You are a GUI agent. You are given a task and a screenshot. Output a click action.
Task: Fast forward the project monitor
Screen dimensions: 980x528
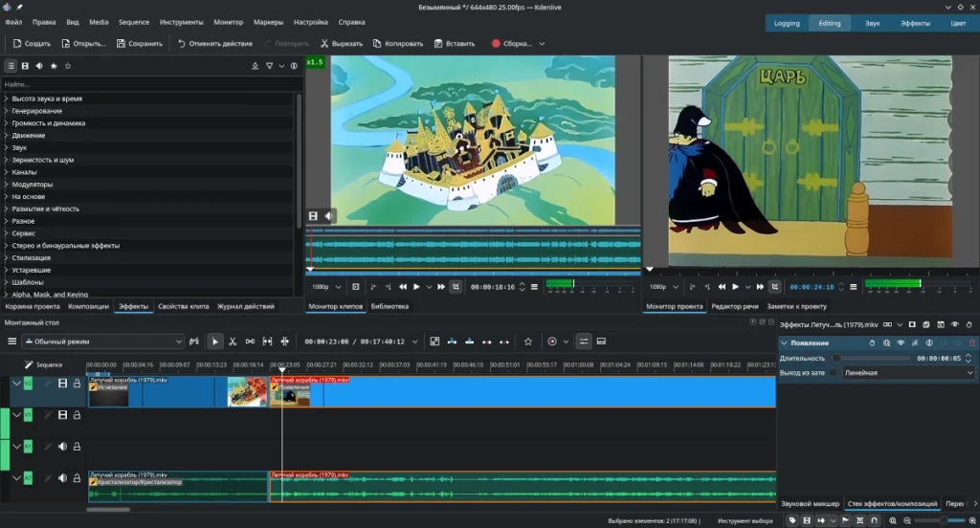click(760, 287)
